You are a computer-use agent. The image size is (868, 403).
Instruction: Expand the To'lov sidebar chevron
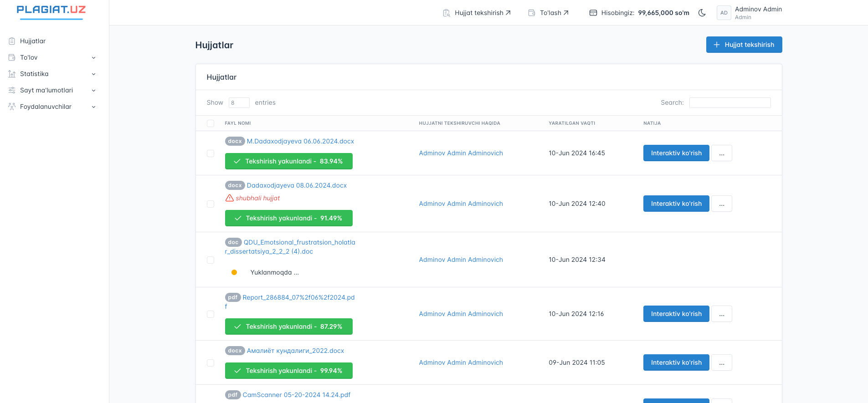coord(94,58)
